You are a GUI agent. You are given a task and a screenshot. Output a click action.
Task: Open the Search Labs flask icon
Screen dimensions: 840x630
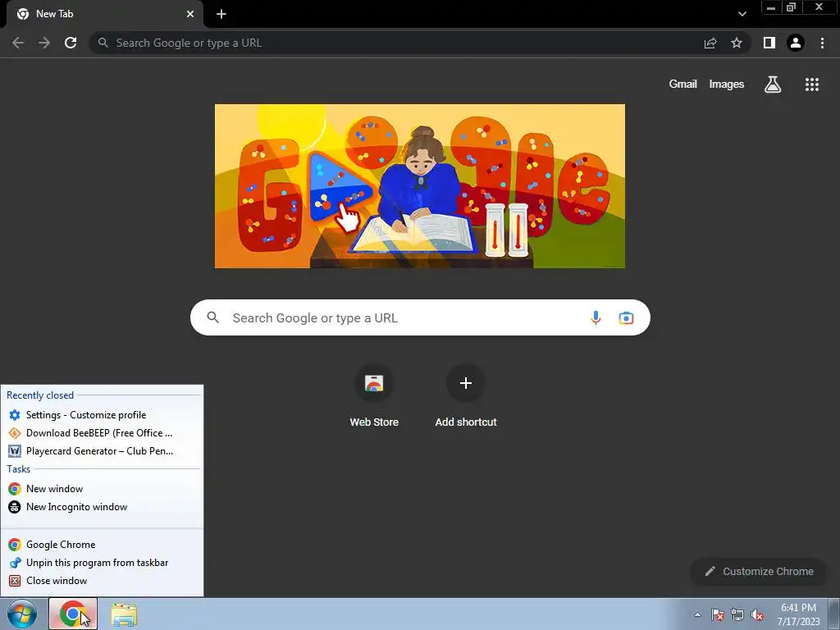773,84
